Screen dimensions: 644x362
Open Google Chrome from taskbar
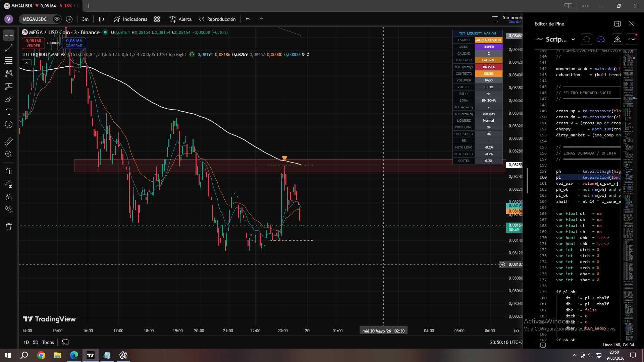[x=41, y=355]
